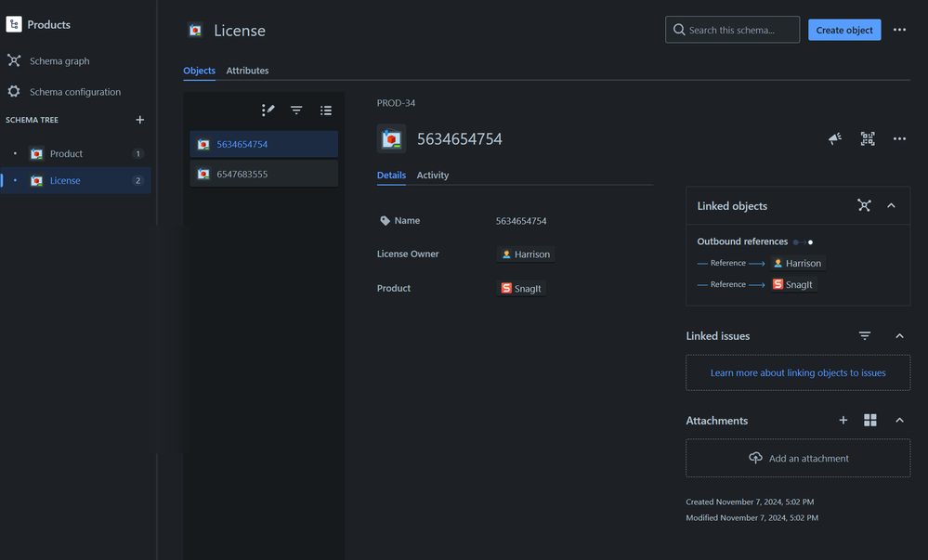The height and width of the screenshot is (560, 928).
Task: Switch attachments to grid view
Action: point(870,421)
